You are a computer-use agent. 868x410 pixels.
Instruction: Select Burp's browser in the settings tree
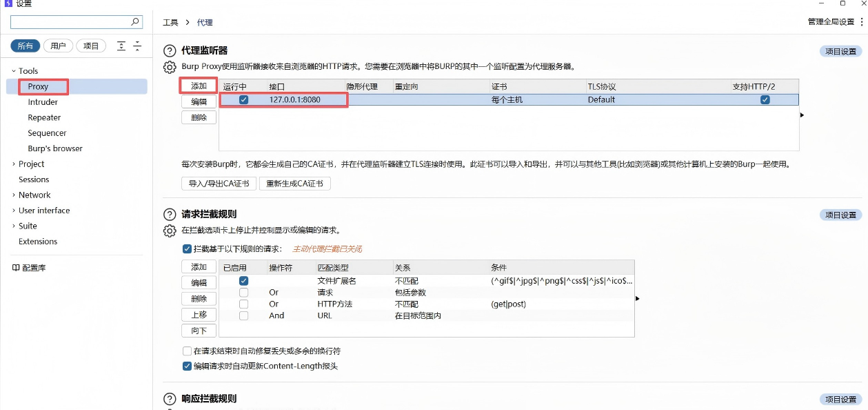pos(55,148)
